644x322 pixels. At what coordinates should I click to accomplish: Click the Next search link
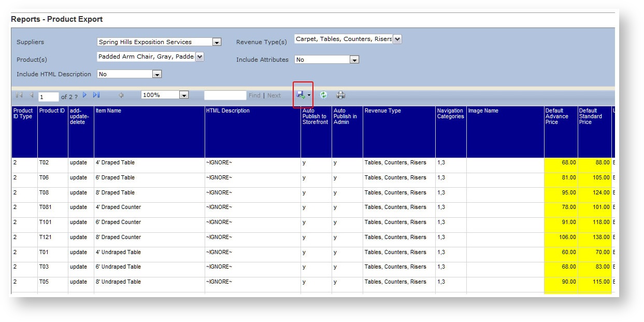[x=273, y=95]
